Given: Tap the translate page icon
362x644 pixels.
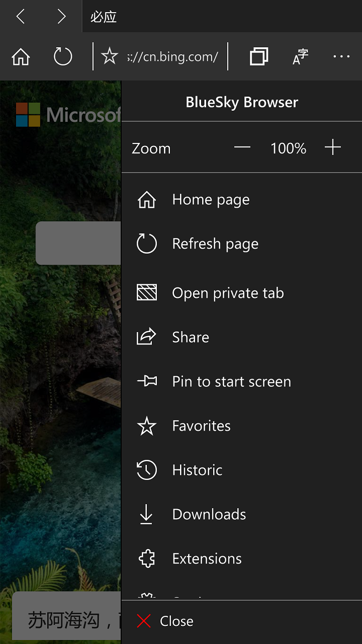Looking at the screenshot, I should (300, 57).
